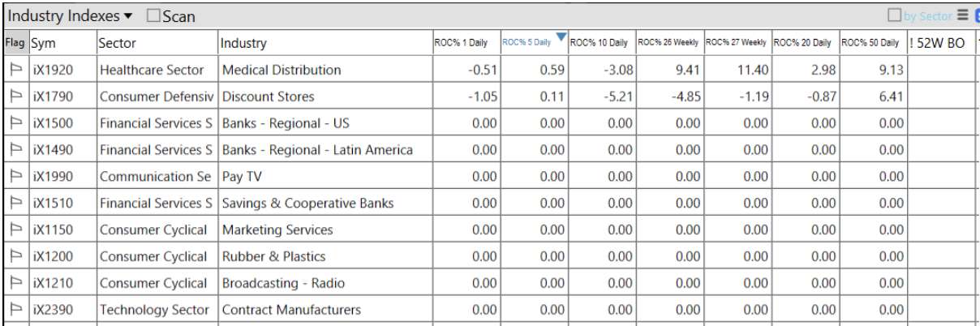Viewport: 980px width, 326px height.
Task: Click the Industry column header
Action: [x=243, y=43]
